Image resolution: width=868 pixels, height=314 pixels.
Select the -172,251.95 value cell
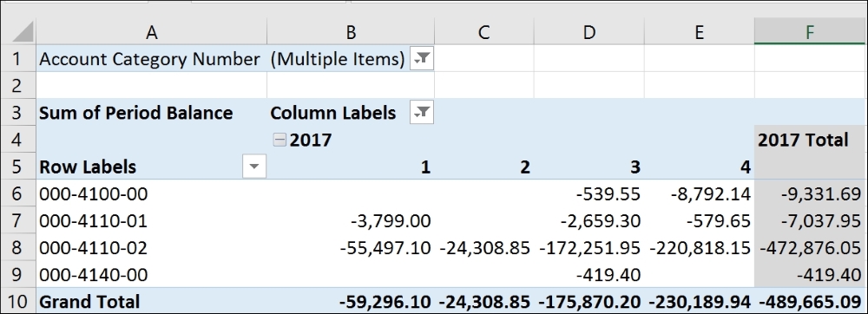click(x=589, y=248)
